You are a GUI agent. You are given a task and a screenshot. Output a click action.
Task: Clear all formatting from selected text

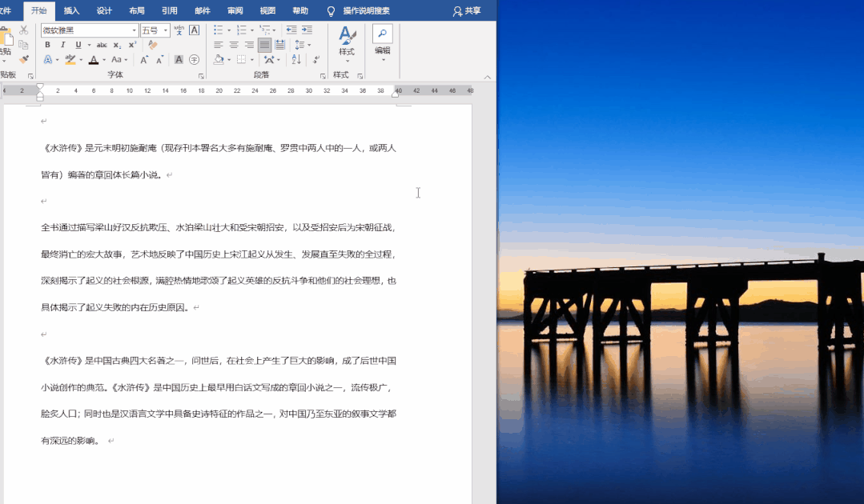[x=152, y=45]
